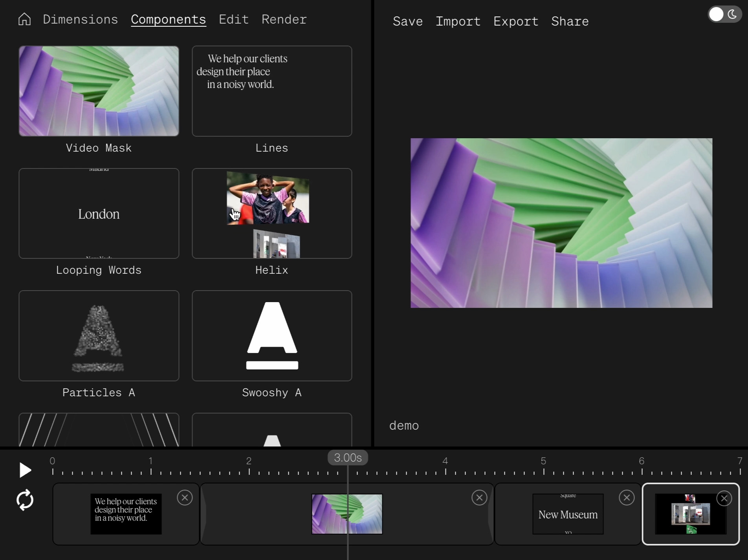Switch the dark mode toggle
748x560 pixels.
point(724,15)
